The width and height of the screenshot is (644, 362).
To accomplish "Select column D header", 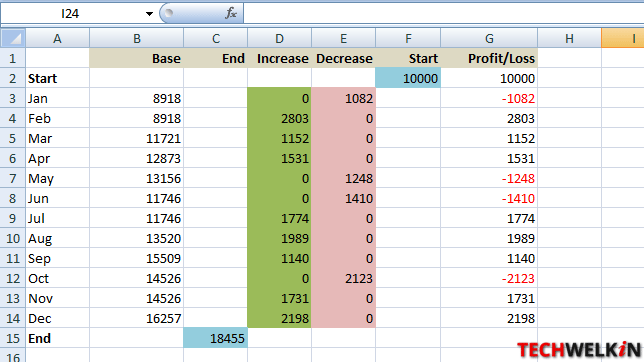I will 279,38.
